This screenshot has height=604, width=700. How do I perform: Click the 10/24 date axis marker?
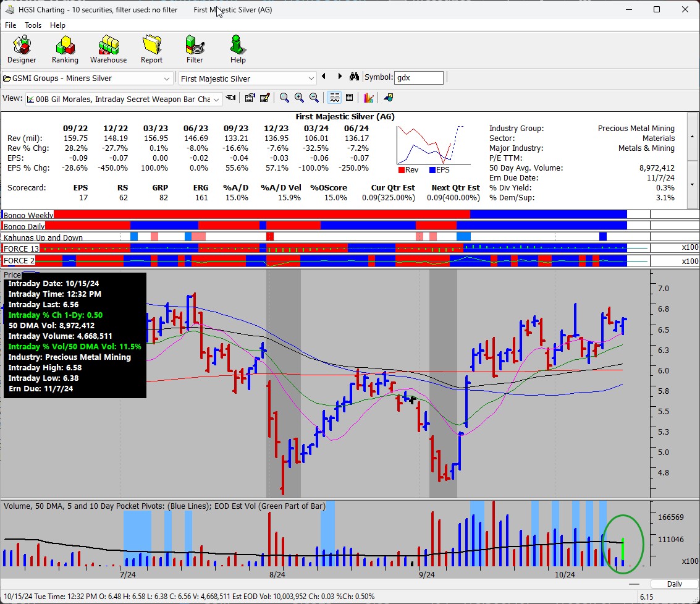[x=565, y=574]
